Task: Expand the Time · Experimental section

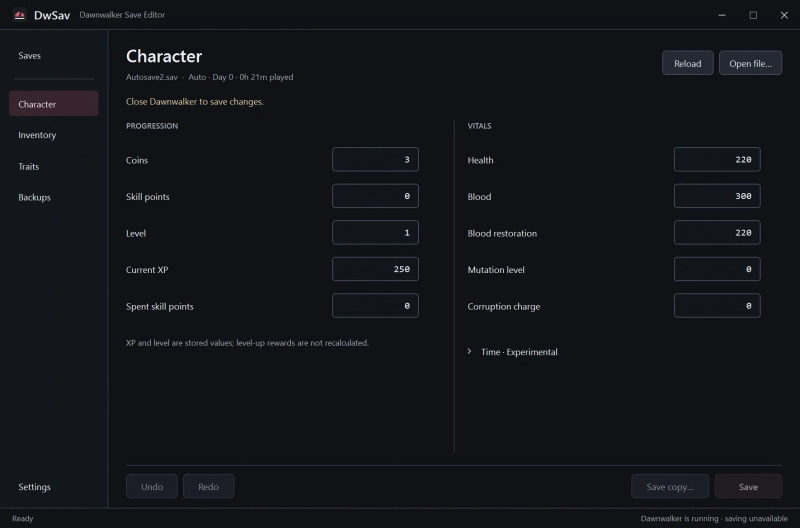Action: (513, 352)
